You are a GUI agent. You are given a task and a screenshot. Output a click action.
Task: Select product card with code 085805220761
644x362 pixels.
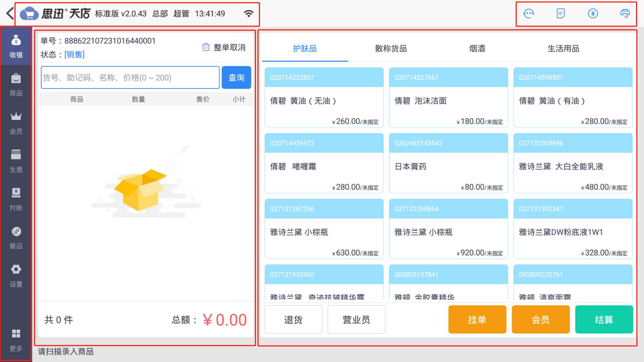[x=573, y=283]
